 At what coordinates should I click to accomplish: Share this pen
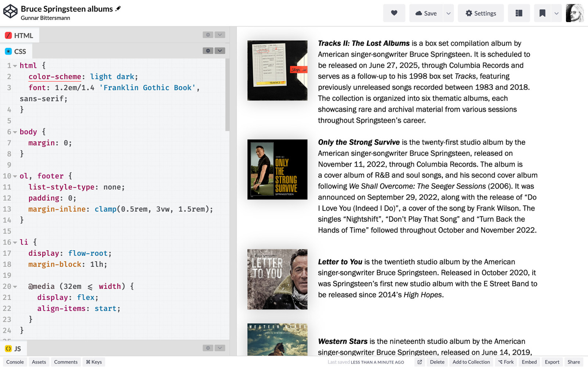coord(574,362)
